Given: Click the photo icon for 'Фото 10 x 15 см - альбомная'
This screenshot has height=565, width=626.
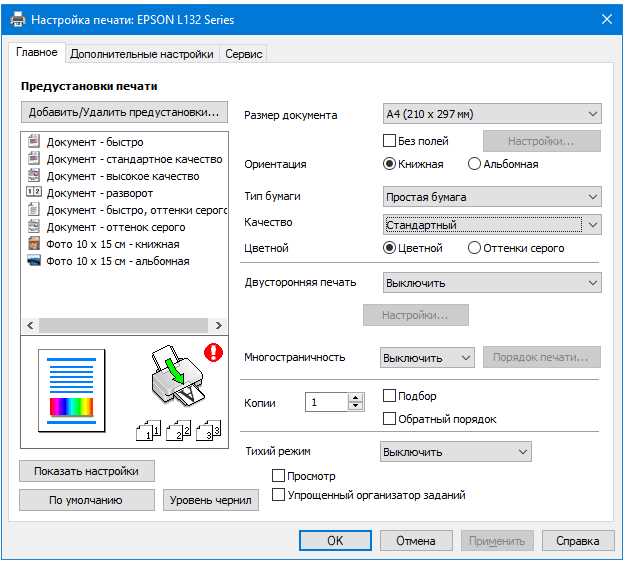Looking at the screenshot, I should tap(34, 260).
